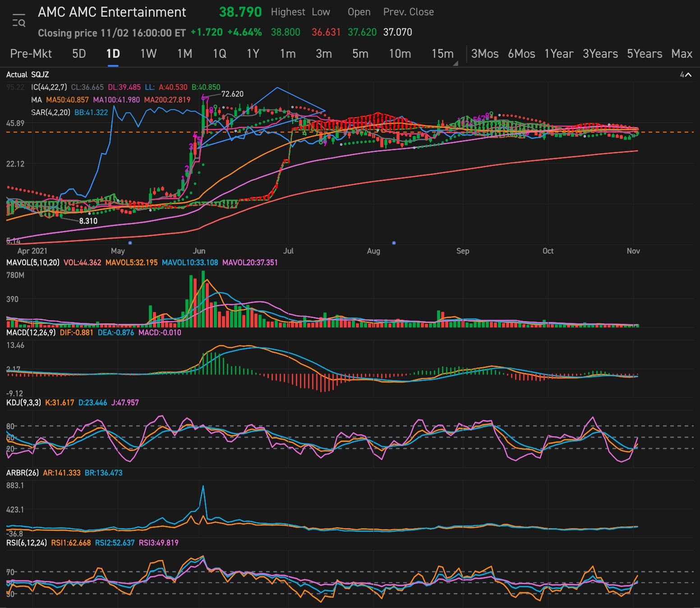700x608 pixels.
Task: Click the AR:141.333 readout
Action: (62, 473)
